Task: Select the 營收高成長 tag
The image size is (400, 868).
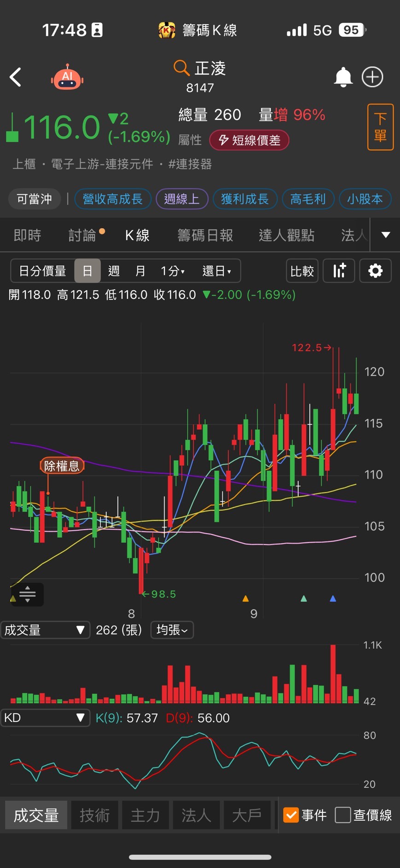Action: 113,199
